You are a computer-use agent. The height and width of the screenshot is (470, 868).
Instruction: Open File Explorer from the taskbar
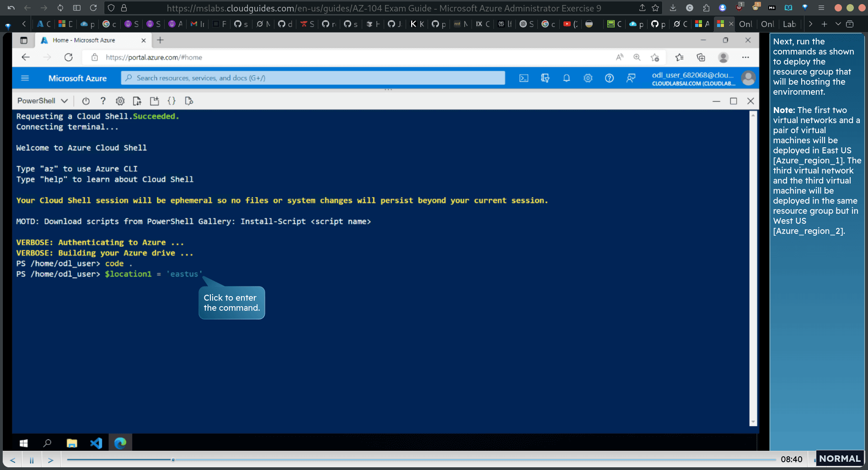[72, 443]
